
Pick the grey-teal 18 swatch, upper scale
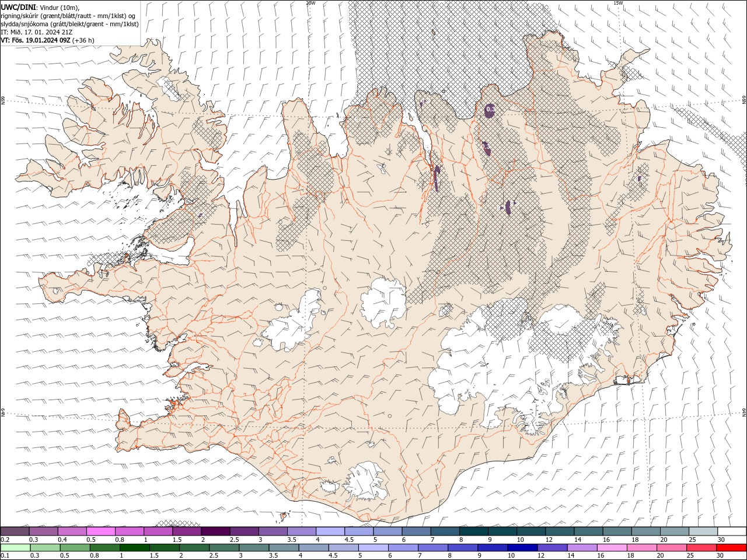click(645, 531)
